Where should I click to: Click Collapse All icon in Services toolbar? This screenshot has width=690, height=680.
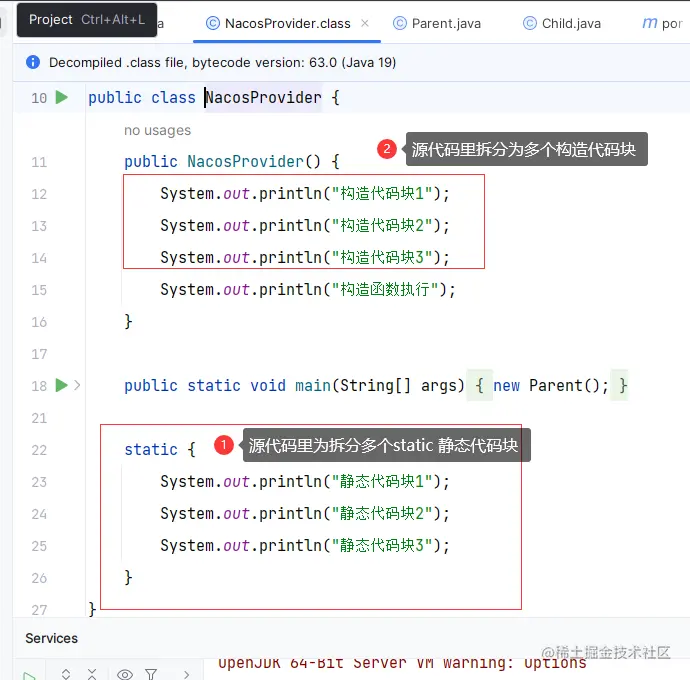click(x=92, y=674)
